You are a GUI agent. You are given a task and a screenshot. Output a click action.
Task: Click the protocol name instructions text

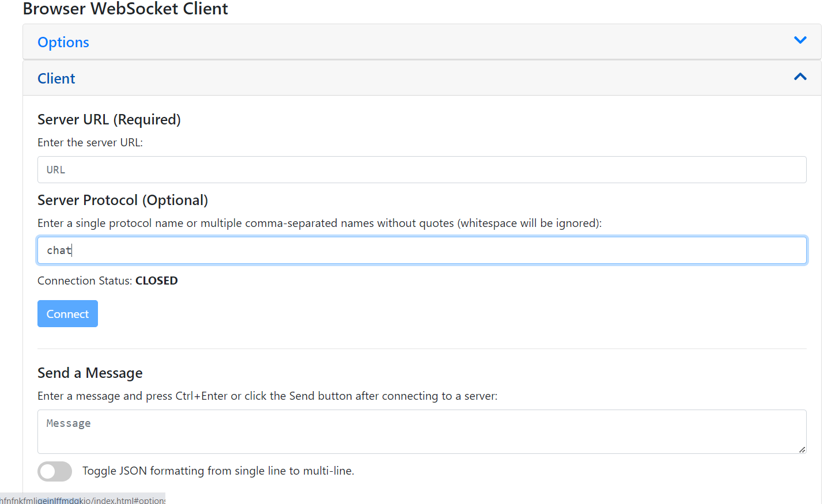[319, 223]
